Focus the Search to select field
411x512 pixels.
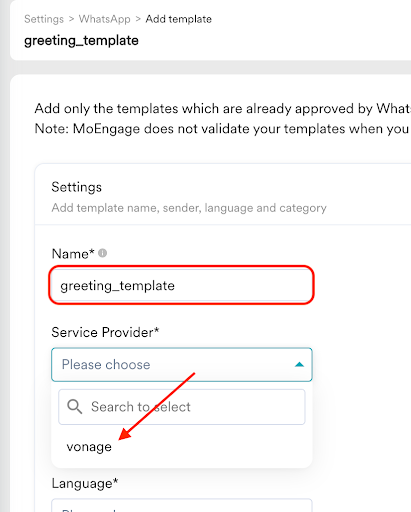click(x=182, y=407)
